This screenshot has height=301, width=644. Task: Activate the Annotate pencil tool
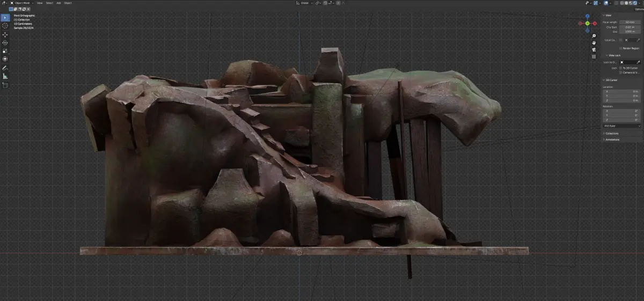click(5, 68)
